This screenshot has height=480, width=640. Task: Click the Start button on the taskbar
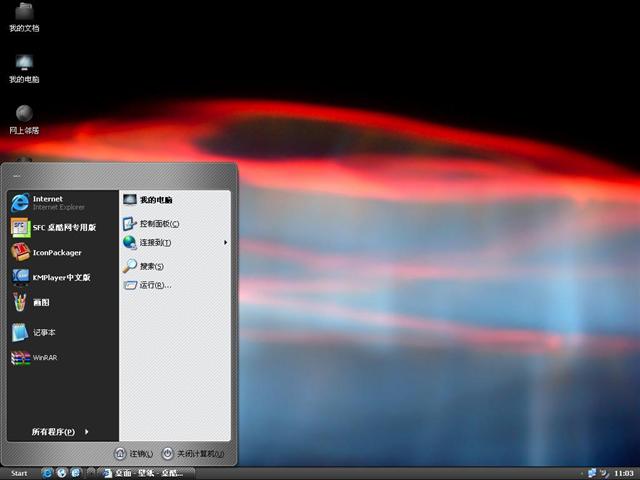pyautogui.click(x=18, y=473)
